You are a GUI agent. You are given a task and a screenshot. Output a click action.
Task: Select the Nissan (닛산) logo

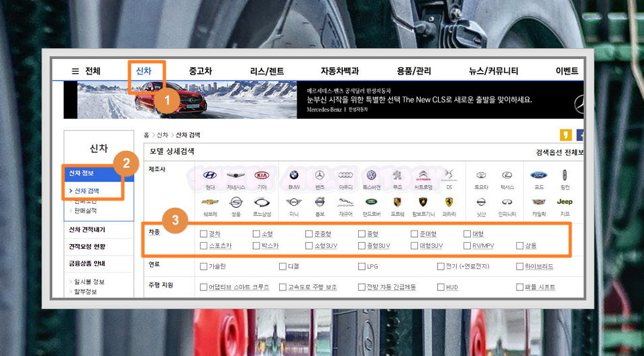481,202
